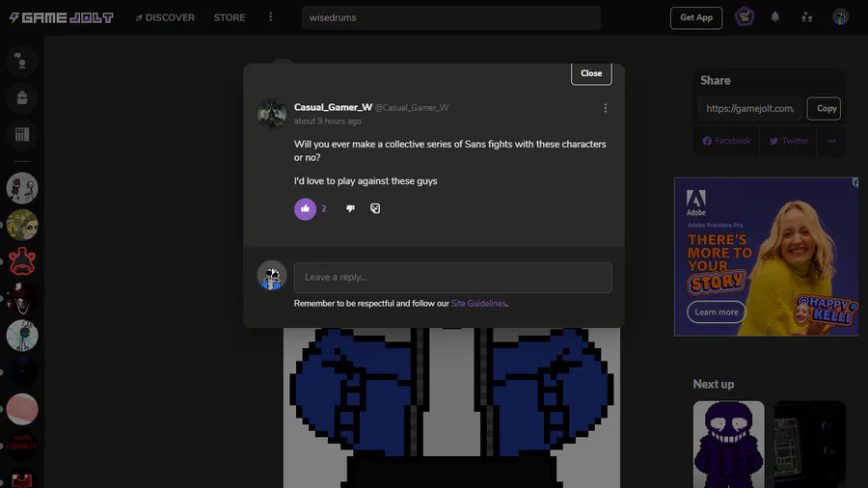Open the sticker reaction icon
868x488 pixels.
[x=375, y=208]
